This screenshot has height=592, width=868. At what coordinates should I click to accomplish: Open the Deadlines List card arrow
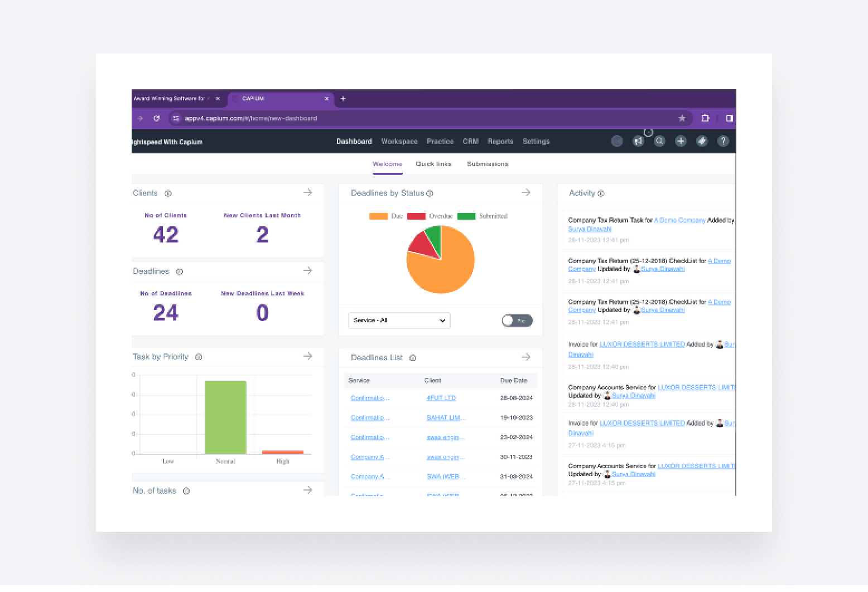click(x=526, y=357)
